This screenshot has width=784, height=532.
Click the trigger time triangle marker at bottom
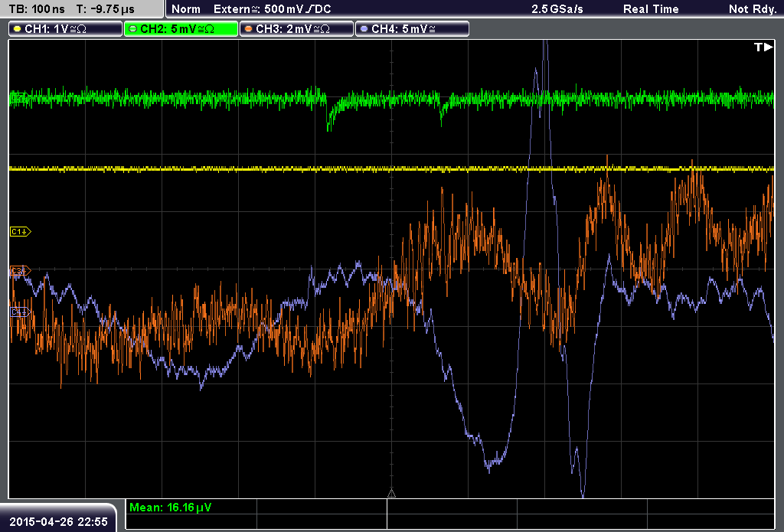(391, 494)
